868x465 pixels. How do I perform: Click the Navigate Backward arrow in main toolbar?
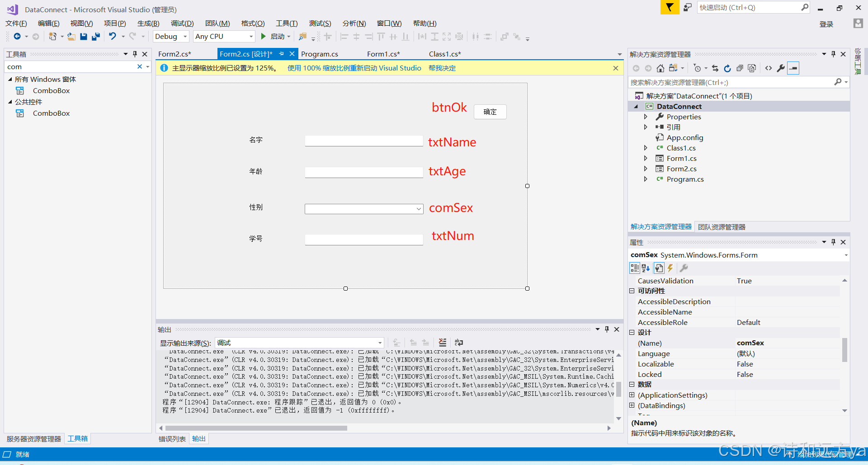pos(17,37)
